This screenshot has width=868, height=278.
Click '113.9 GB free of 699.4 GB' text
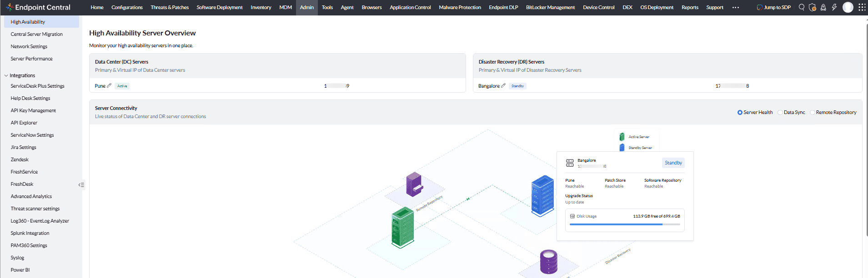point(657,216)
